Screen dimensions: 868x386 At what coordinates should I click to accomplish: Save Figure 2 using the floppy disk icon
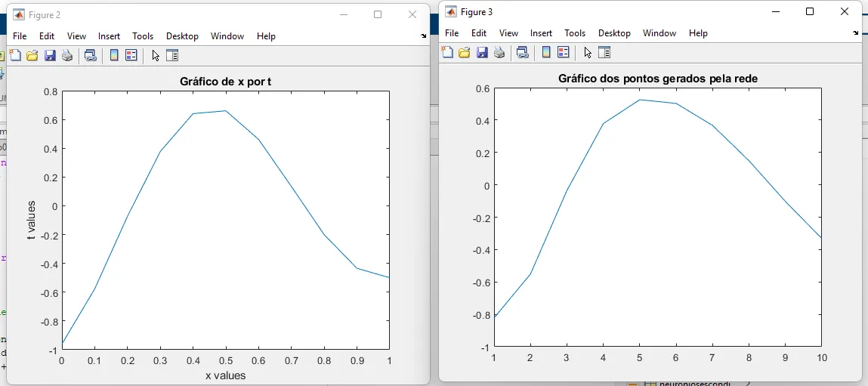[50, 55]
